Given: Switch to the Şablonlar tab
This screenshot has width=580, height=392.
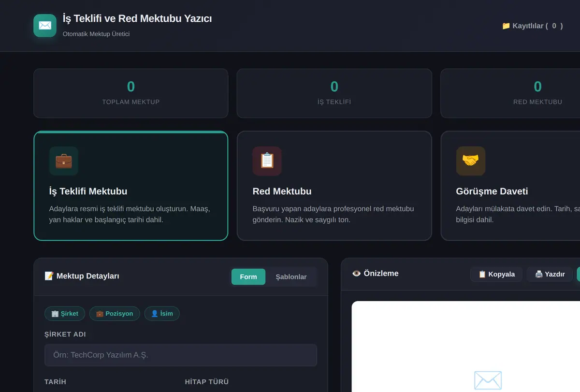Looking at the screenshot, I should (291, 276).
